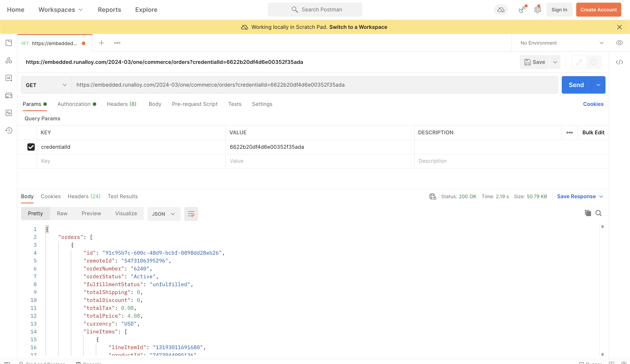
Task: Toggle line wrap in response body
Action: (x=191, y=214)
